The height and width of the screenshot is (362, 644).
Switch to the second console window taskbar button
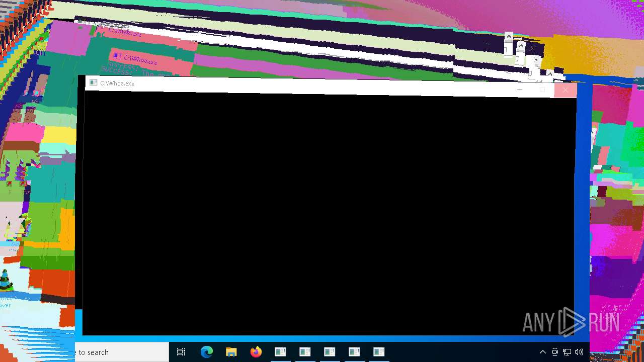point(305,352)
